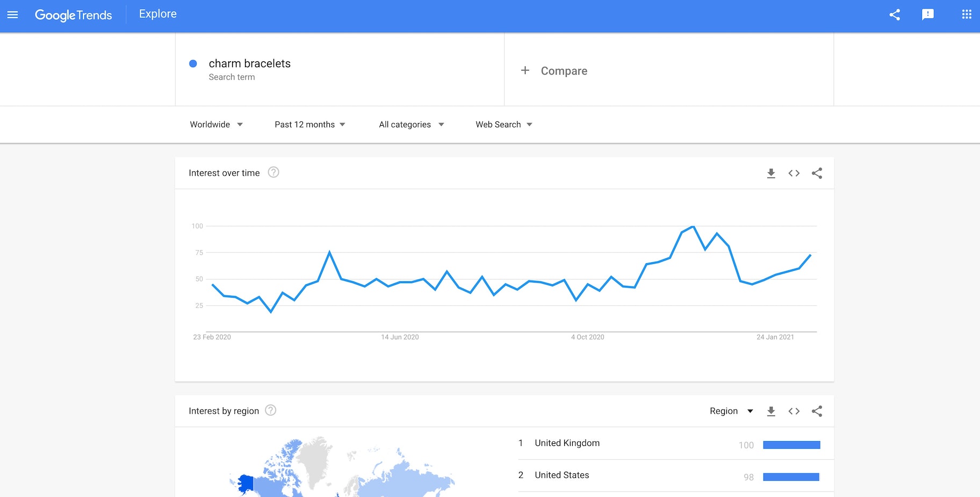Share the Interest by region widget
Viewport: 980px width, 497px height.
[x=817, y=411]
